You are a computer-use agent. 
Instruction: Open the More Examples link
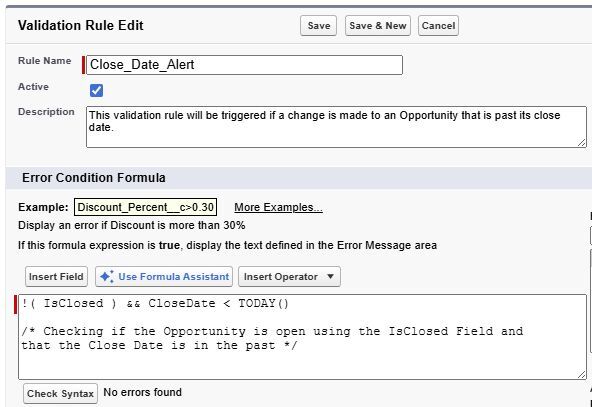click(278, 207)
